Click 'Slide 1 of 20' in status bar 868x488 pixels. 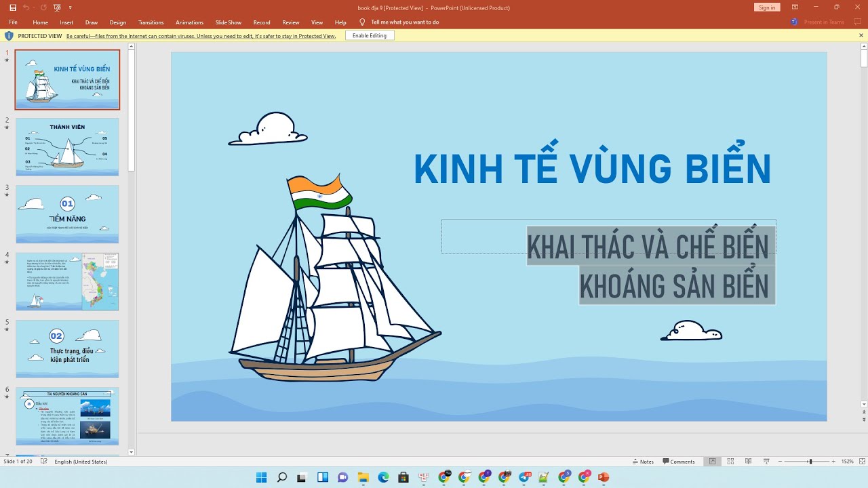[x=18, y=462]
